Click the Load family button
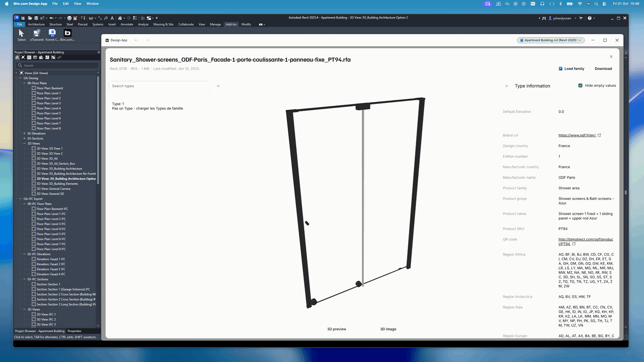Image resolution: width=644 pixels, height=362 pixels. [572, 68]
